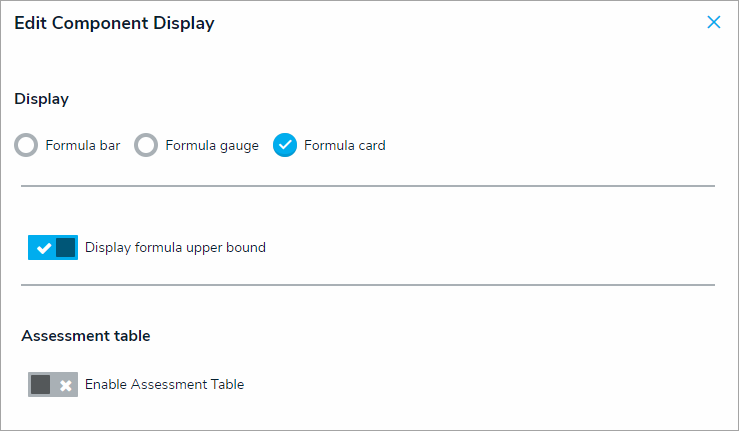Click the "Formula gauge" label text

[x=212, y=146]
